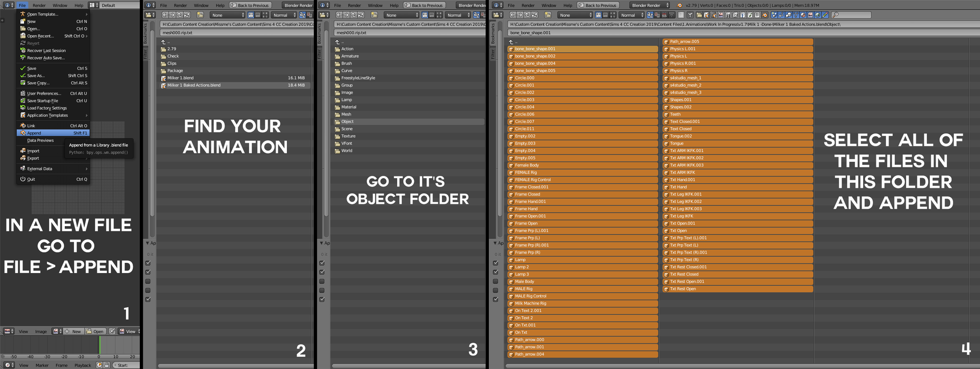Select Physics L.001 object
The image size is (980, 369).
(738, 49)
